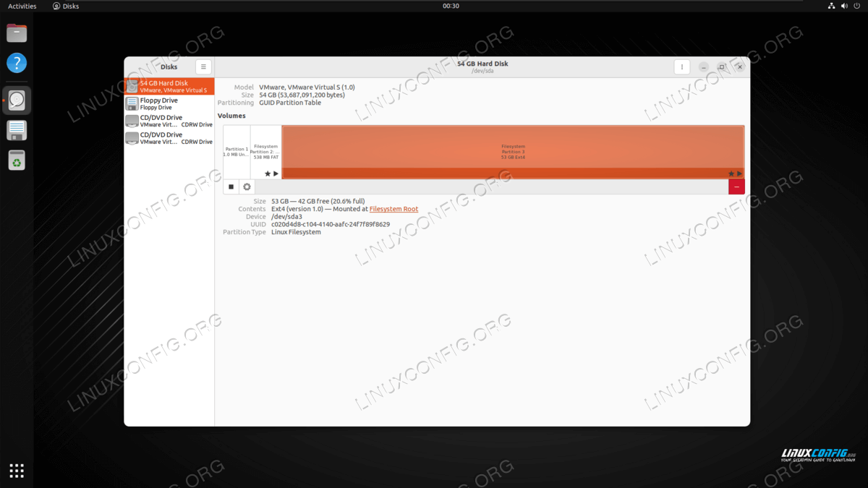This screenshot has width=868, height=488.
Task: Open the power icon in system tray
Action: click(857, 6)
